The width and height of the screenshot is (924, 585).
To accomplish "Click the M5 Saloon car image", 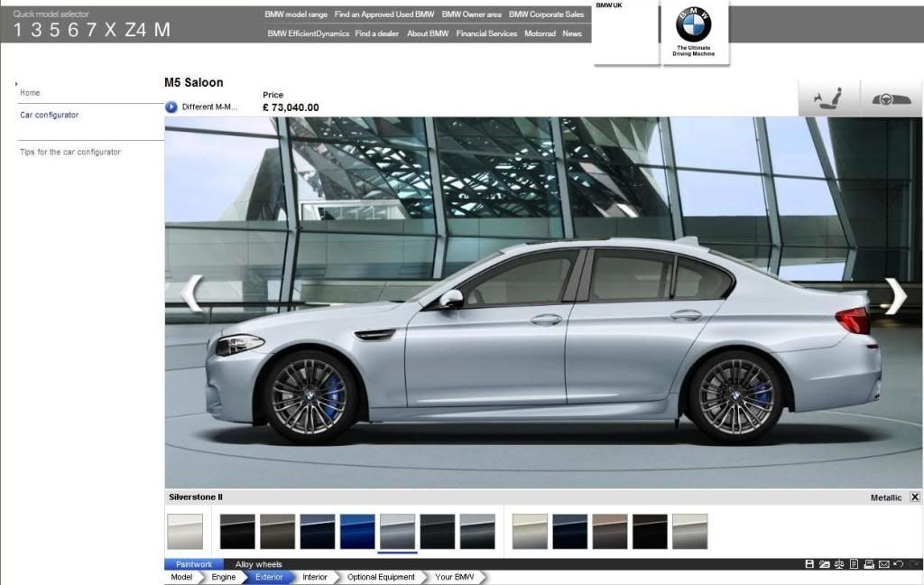I will pyautogui.click(x=543, y=339).
